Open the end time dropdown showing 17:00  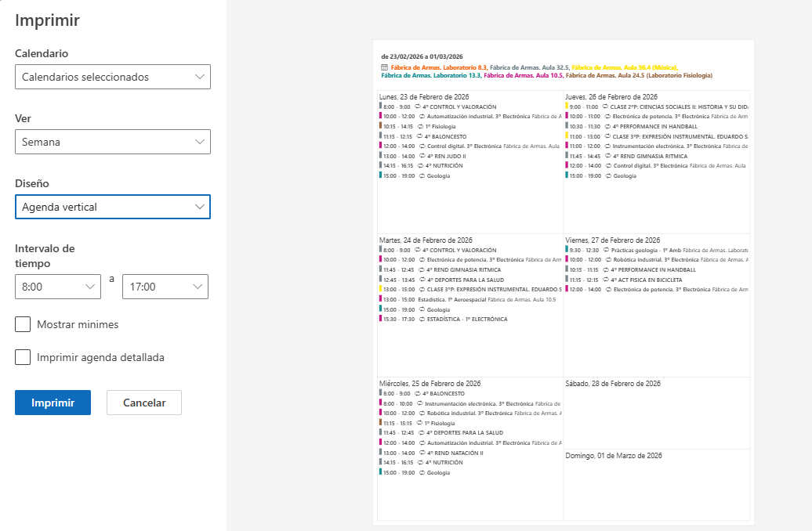pyautogui.click(x=165, y=287)
